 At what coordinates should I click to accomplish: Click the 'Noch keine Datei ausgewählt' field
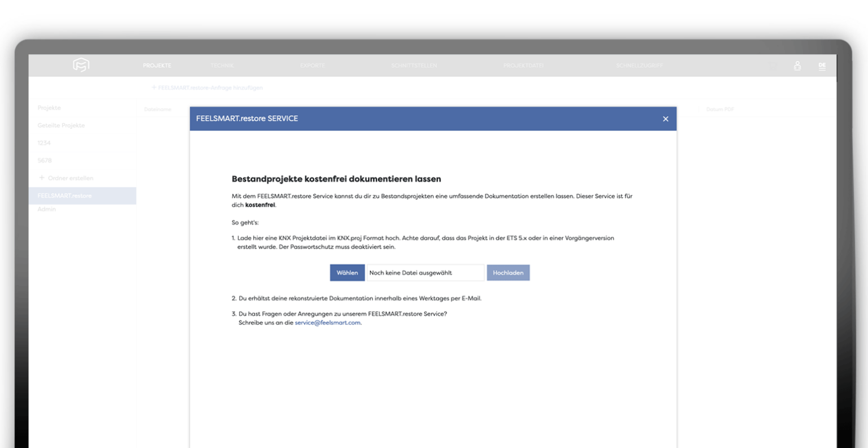pyautogui.click(x=426, y=273)
